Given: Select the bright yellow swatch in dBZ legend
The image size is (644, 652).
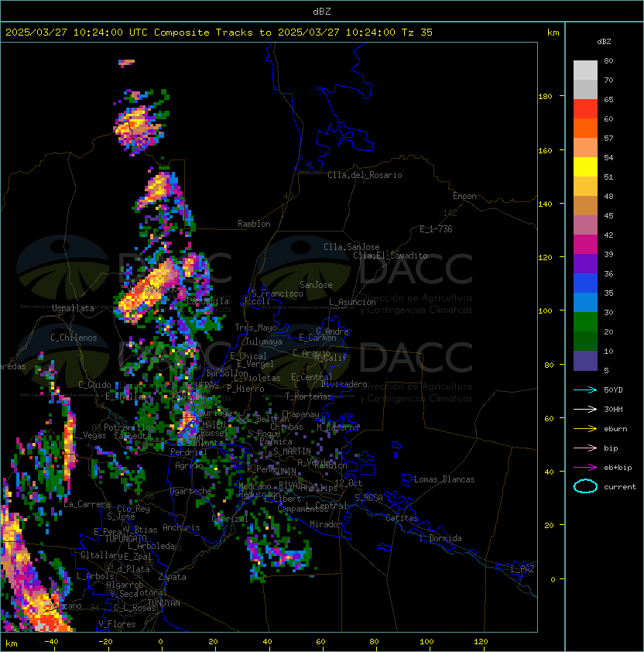Looking at the screenshot, I should (x=585, y=167).
